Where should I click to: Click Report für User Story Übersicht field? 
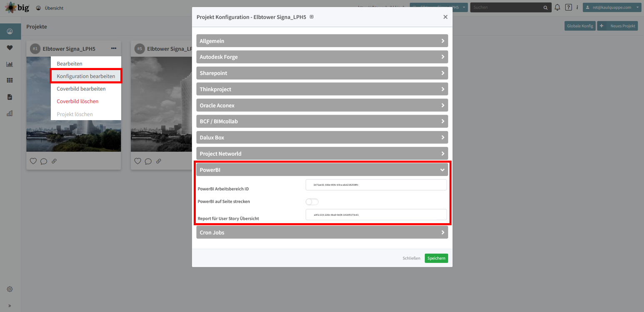[376, 215]
